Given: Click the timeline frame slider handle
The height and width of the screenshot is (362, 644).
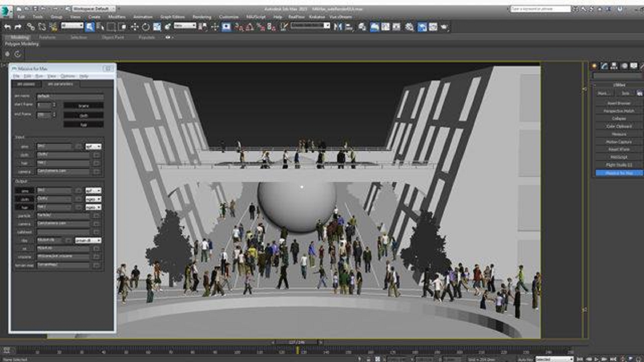Looking at the screenshot, I should (x=297, y=342).
